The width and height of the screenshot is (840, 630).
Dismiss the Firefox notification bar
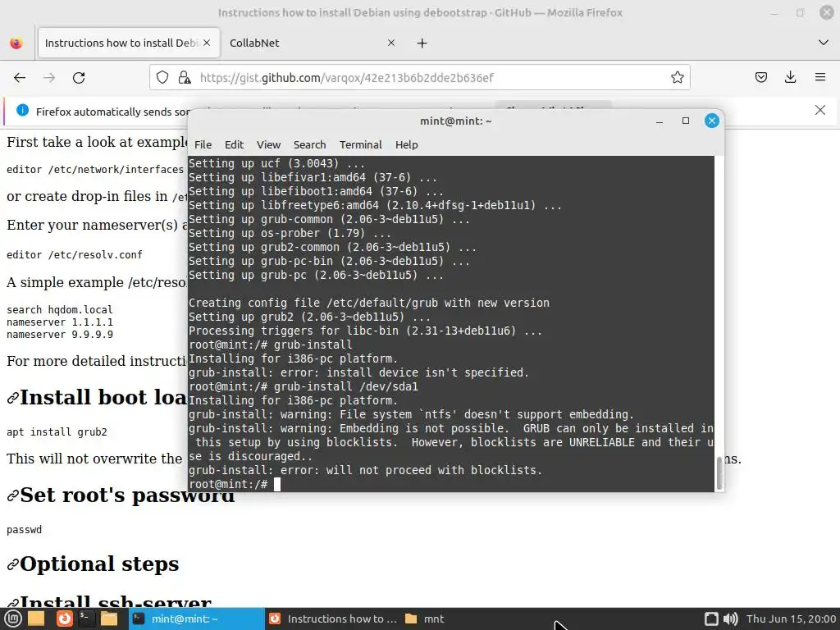pyautogui.click(x=819, y=111)
